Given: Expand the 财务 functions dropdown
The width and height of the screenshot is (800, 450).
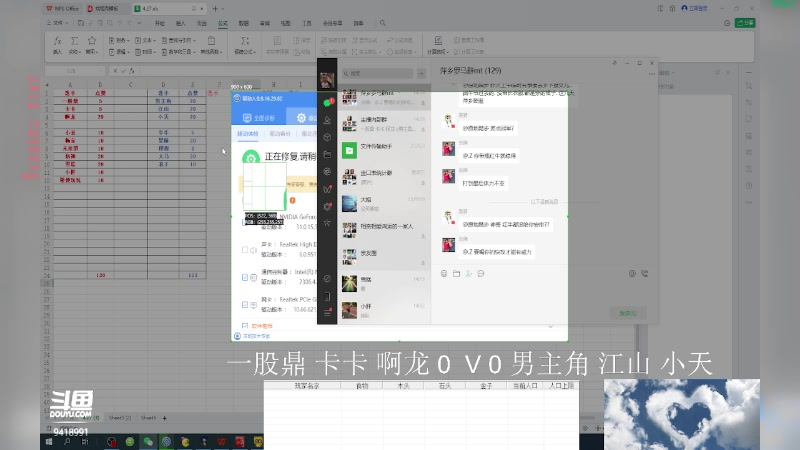Looking at the screenshot, I should coord(119,40).
